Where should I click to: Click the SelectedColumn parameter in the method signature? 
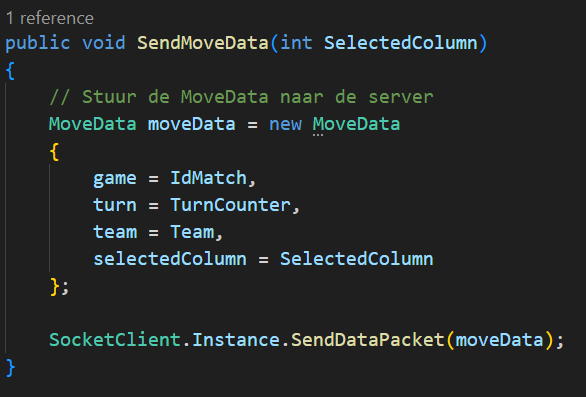[x=401, y=43]
